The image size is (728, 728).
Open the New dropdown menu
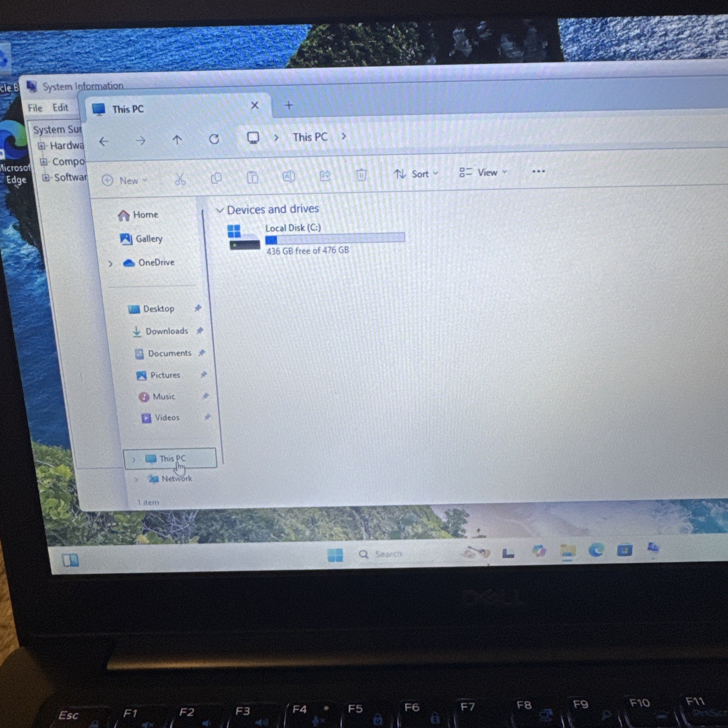(x=125, y=181)
